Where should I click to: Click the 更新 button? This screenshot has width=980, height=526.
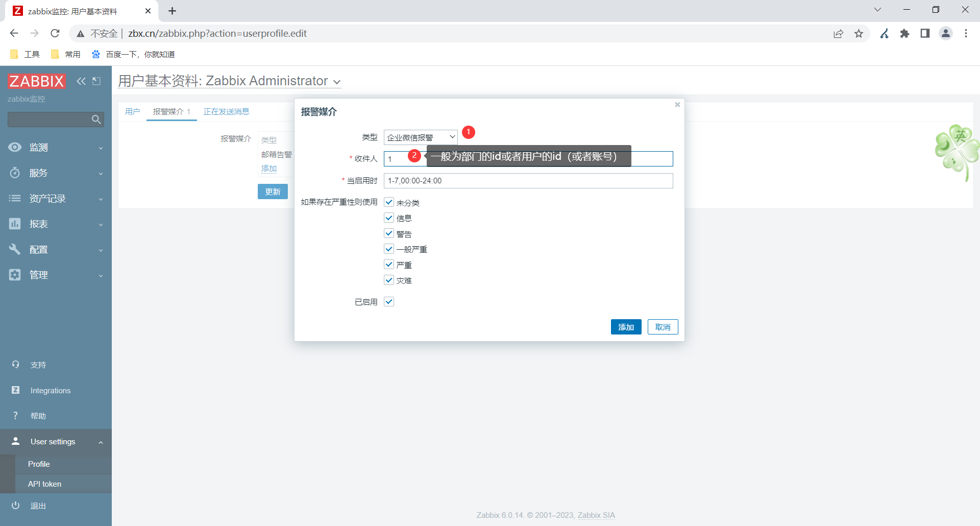click(x=273, y=192)
